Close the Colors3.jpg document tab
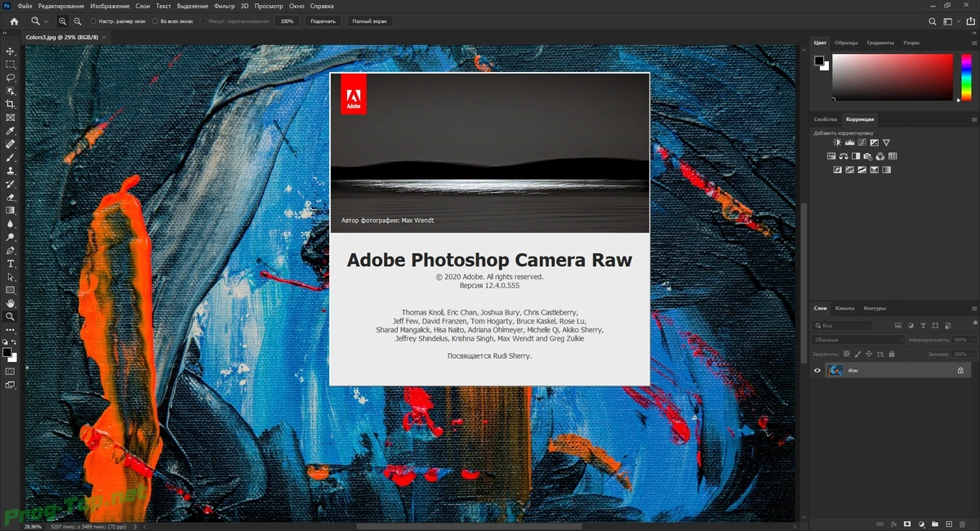The width and height of the screenshot is (980, 531). click(103, 38)
